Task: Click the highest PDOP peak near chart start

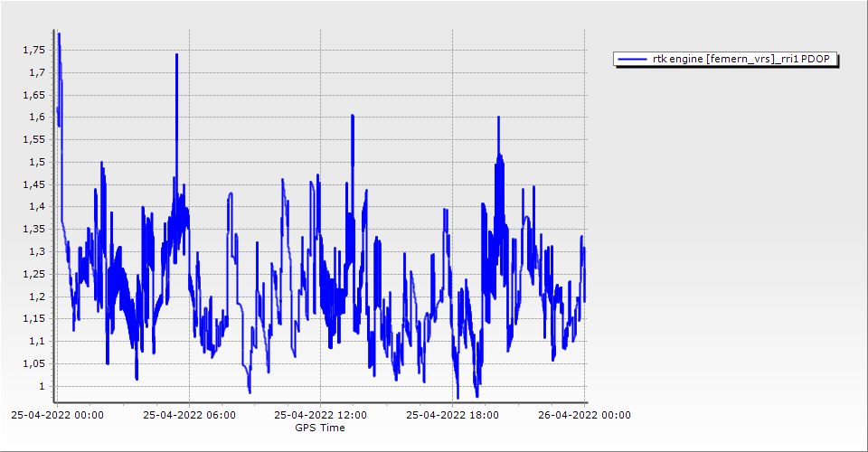Action: [x=59, y=34]
